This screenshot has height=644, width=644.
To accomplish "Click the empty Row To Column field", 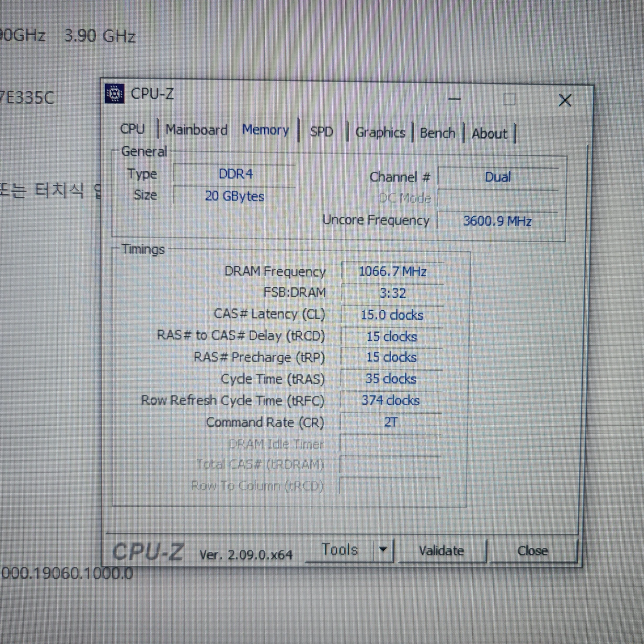I will (390, 486).
